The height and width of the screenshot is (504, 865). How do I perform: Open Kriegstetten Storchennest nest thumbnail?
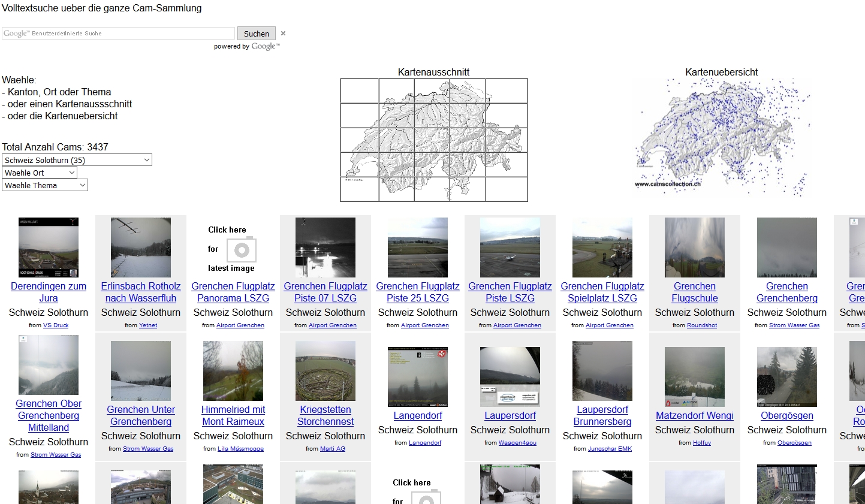tap(325, 371)
